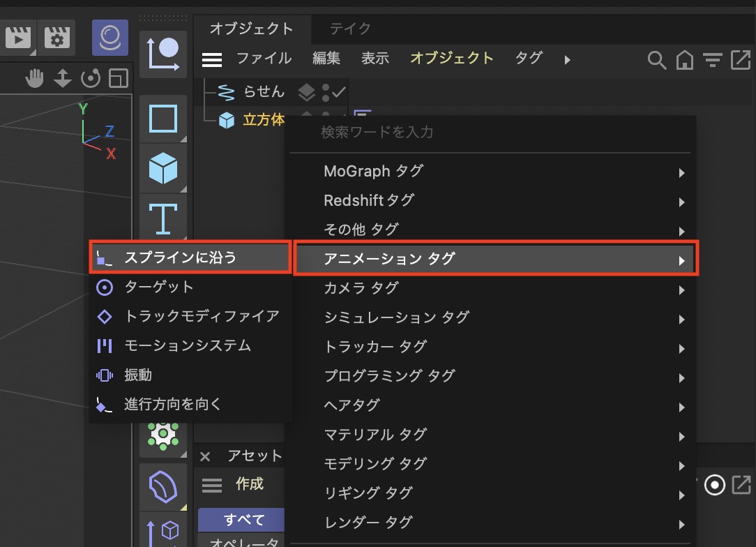The width and height of the screenshot is (756, 547).
Task: Select the Text spline tool
Action: coord(163,217)
